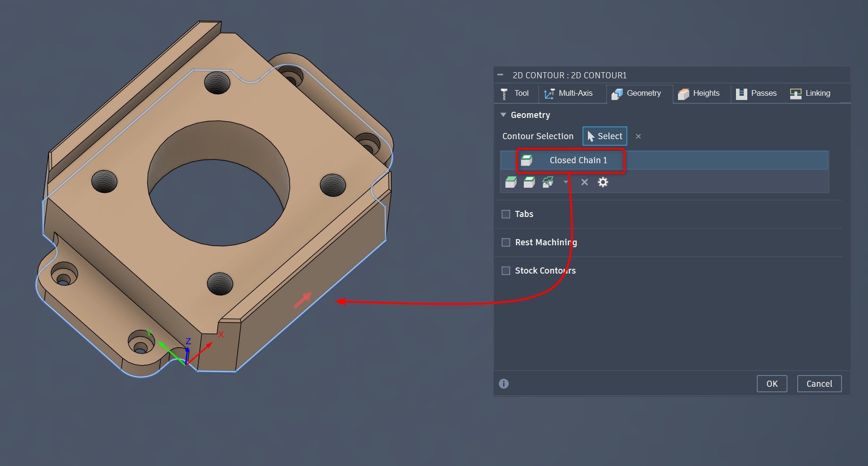Collapse the Geometry section

coord(503,115)
